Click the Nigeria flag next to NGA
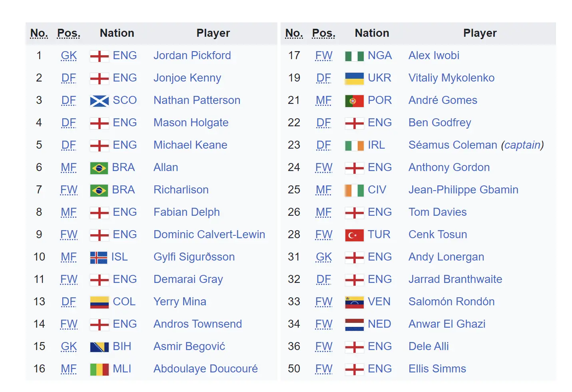The width and height of the screenshot is (572, 392). 354,56
